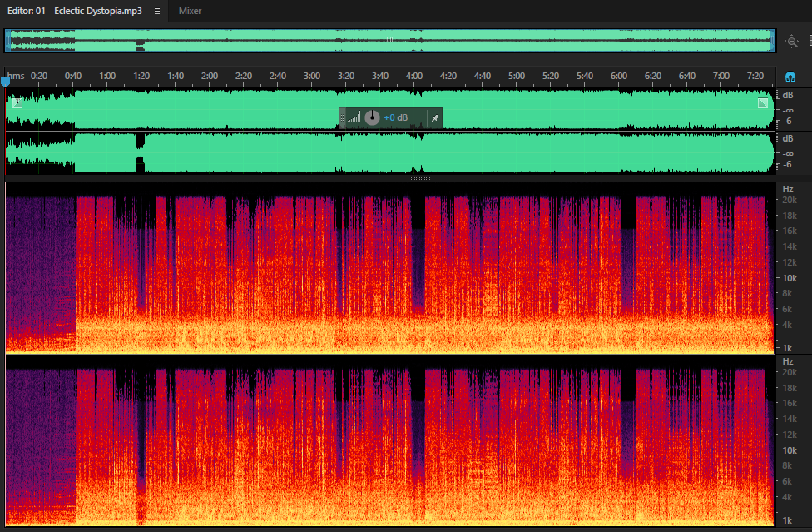Click inside the lower channel spectral display
Image resolution: width=812 pixels, height=532 pixels.
coord(389,440)
